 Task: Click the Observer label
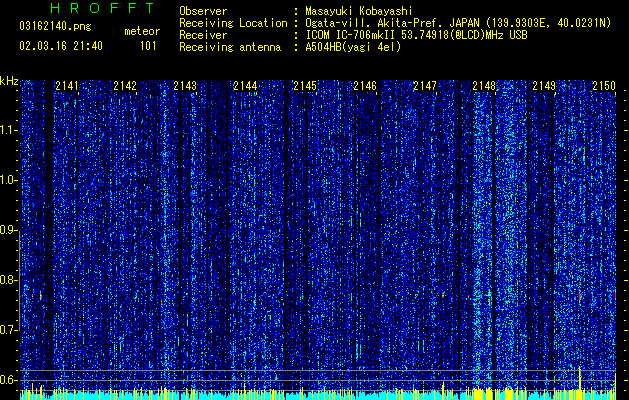tap(203, 11)
